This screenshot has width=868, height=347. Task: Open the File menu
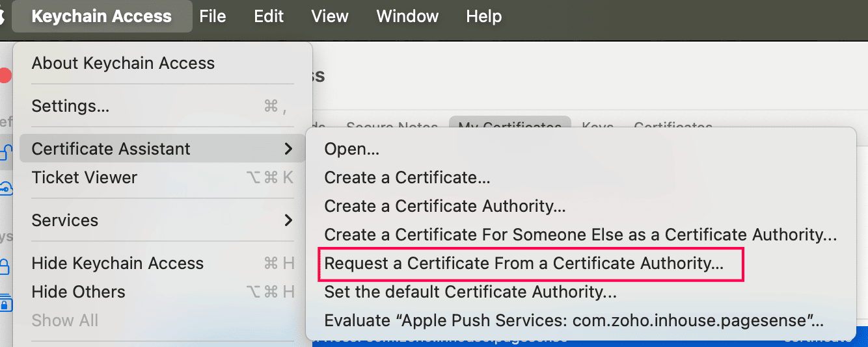coord(213,16)
